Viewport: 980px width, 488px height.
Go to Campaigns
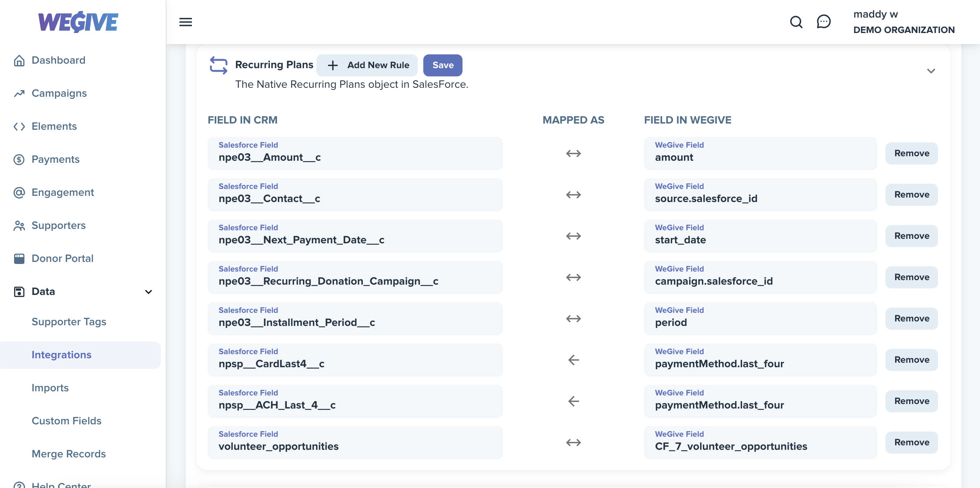click(59, 94)
